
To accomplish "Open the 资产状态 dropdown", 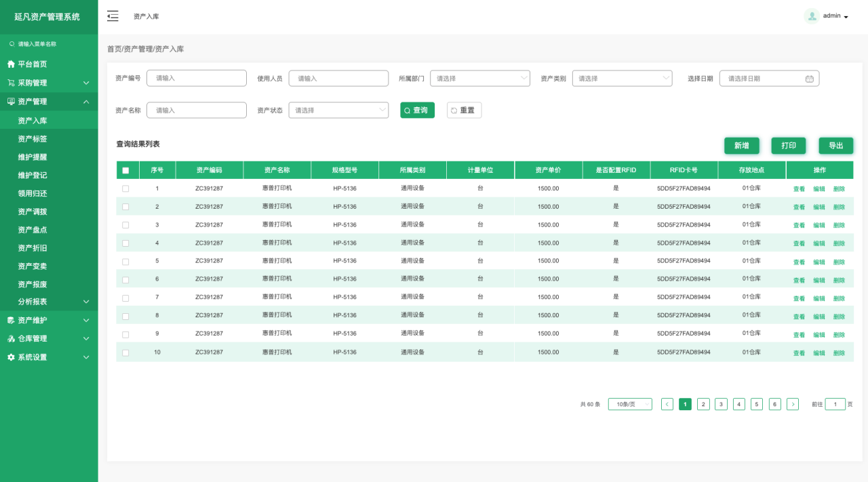I will click(x=338, y=111).
